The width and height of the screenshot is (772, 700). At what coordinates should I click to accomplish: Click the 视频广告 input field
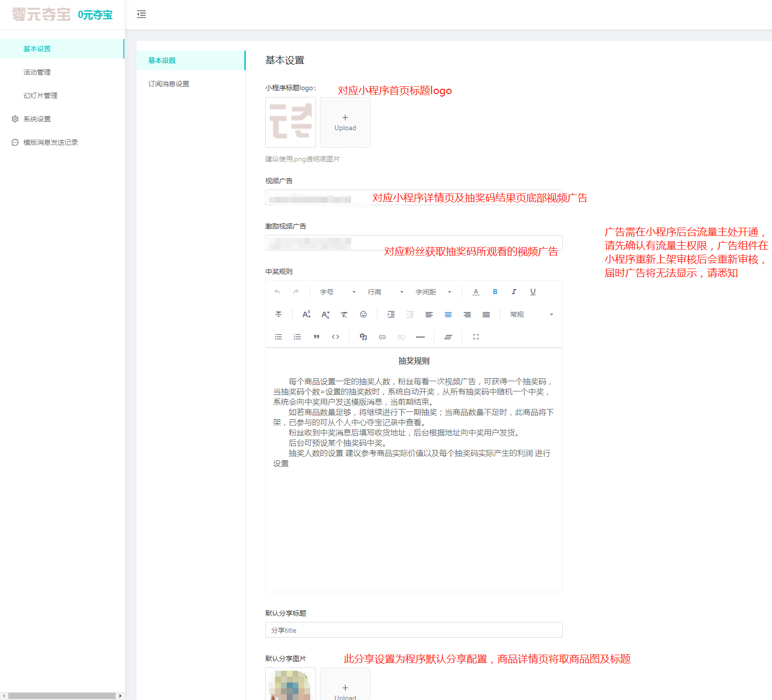[x=414, y=197]
